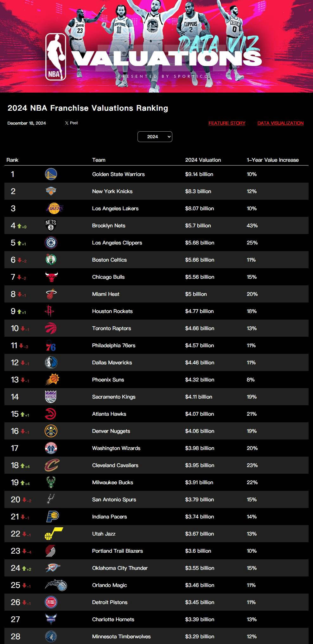Click the Cleveland Cavaliers logo
This screenshot has width=313, height=644.
pyautogui.click(x=52, y=465)
